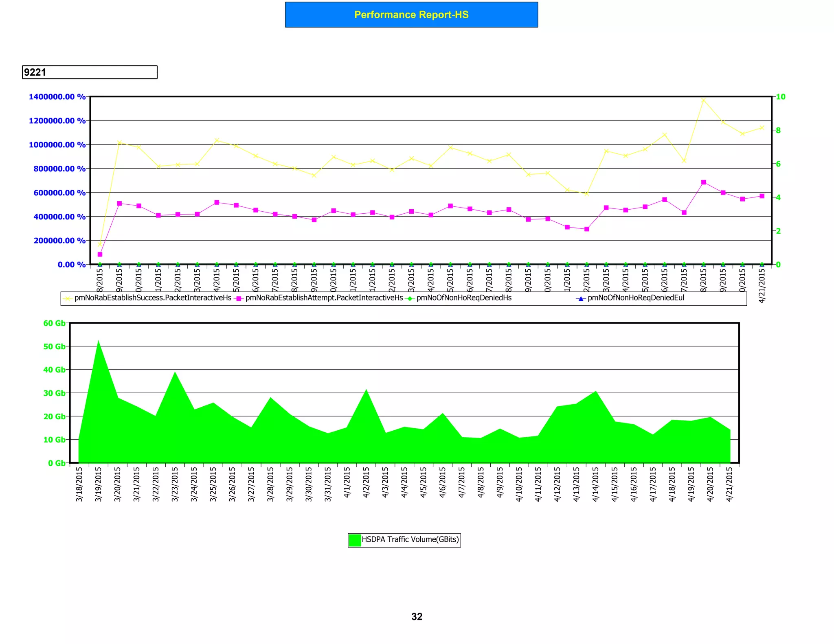Click the 4/14/2015 date label, bottom chart

coord(595,484)
